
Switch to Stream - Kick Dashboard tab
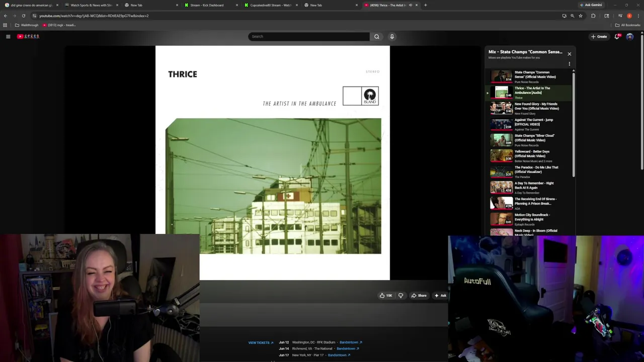click(210, 5)
